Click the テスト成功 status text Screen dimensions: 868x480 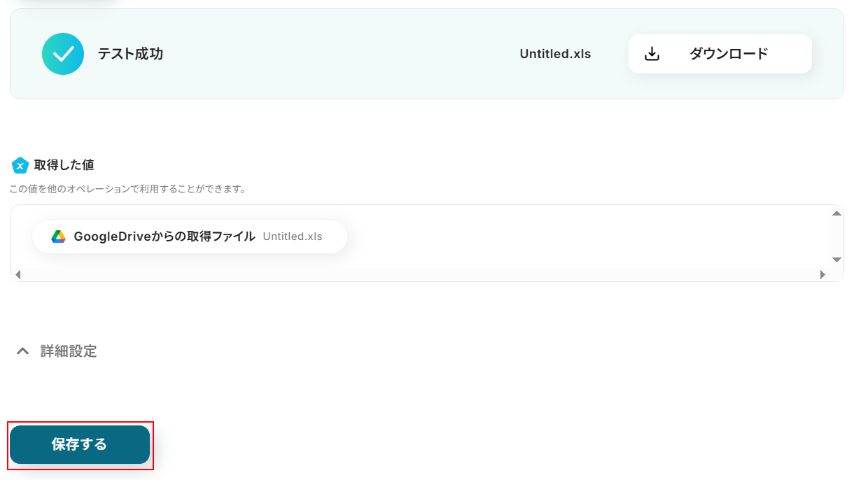click(x=130, y=54)
